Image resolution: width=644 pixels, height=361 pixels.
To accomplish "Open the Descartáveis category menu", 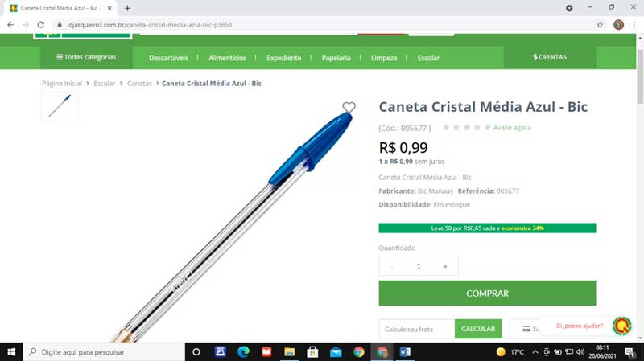I will (x=168, y=58).
